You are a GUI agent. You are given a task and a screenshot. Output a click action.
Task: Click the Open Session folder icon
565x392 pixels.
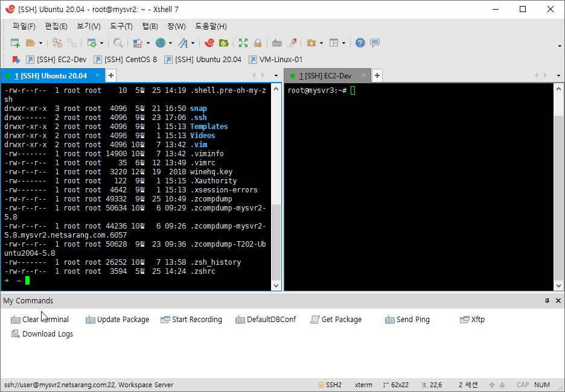pyautogui.click(x=31, y=43)
